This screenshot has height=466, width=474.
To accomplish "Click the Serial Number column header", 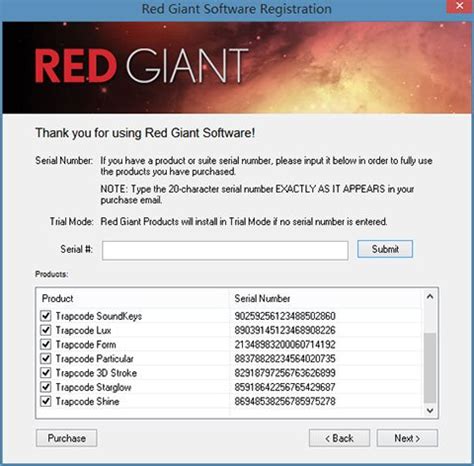I will click(x=326, y=298).
